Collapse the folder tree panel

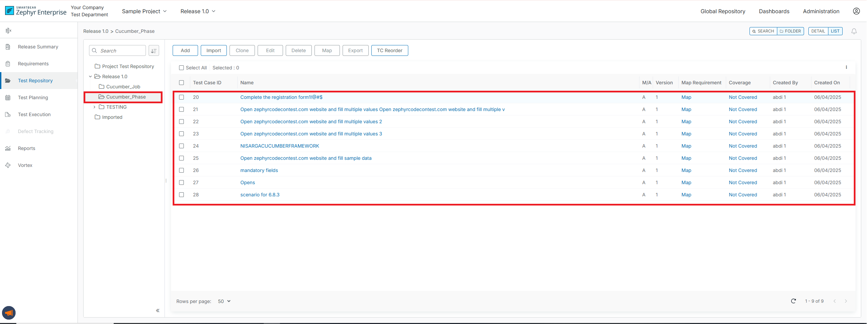pyautogui.click(x=157, y=310)
